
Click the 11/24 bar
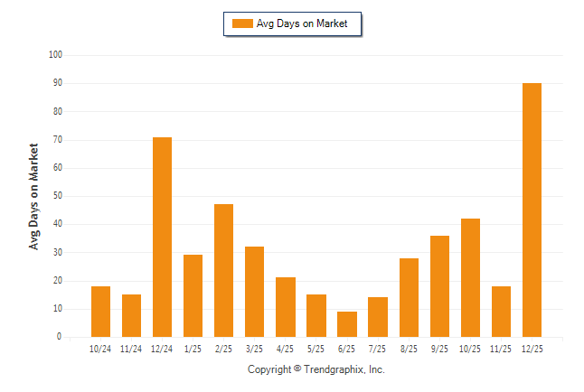(131, 315)
